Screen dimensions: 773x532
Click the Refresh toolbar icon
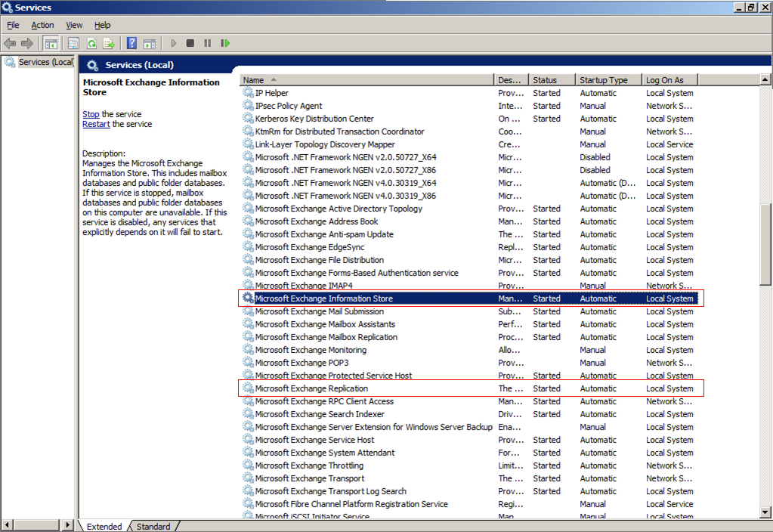pos(91,43)
